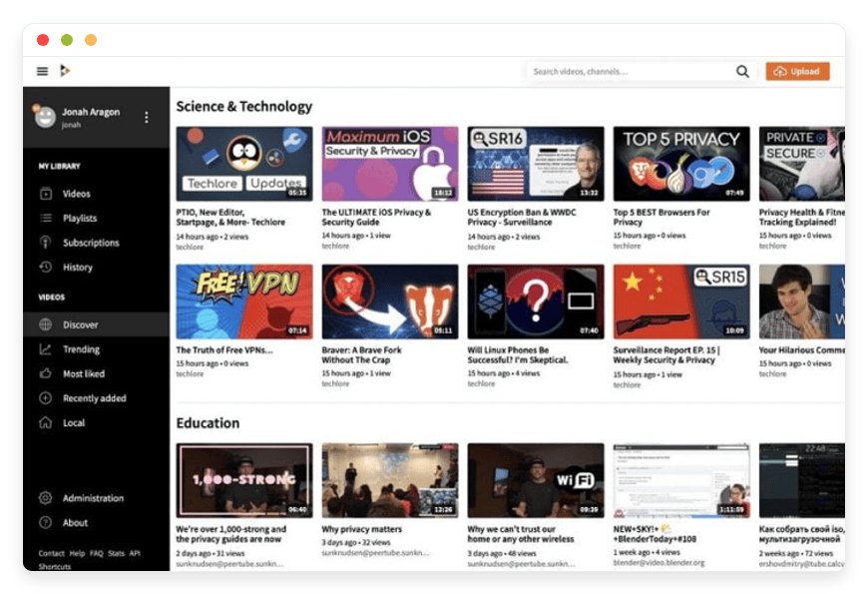Play the 1,000-Strong video thumbnail
868x594 pixels.
point(244,480)
